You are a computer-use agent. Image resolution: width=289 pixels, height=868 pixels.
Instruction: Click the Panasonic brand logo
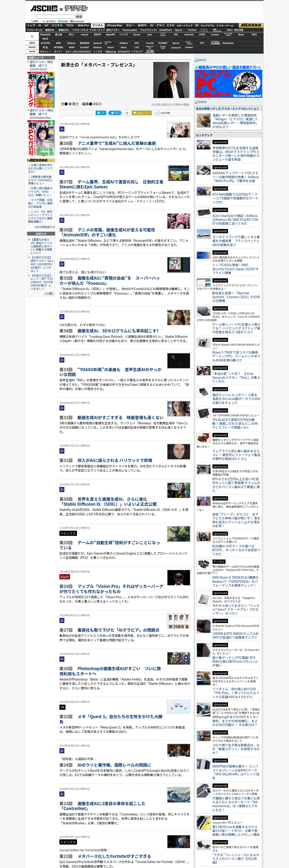point(45,34)
